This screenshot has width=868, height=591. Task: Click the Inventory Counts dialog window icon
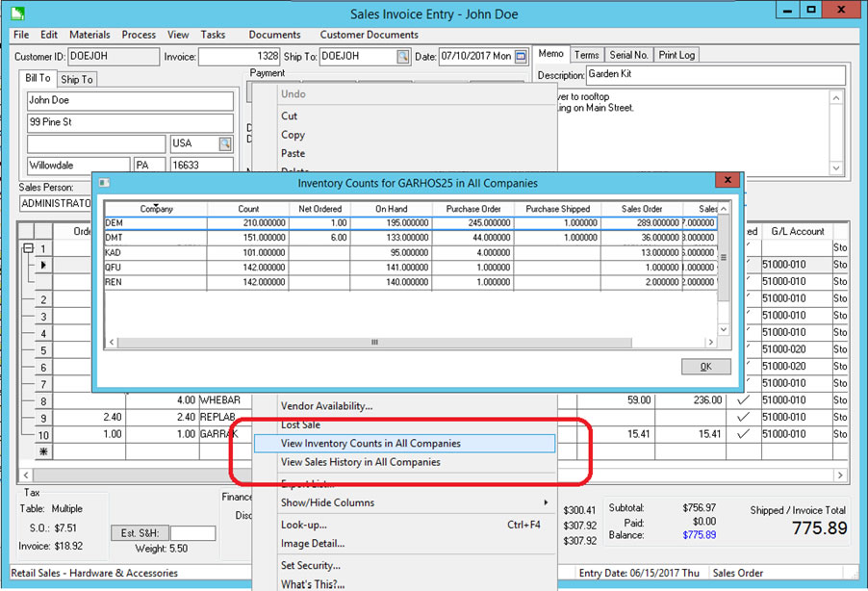(x=104, y=182)
